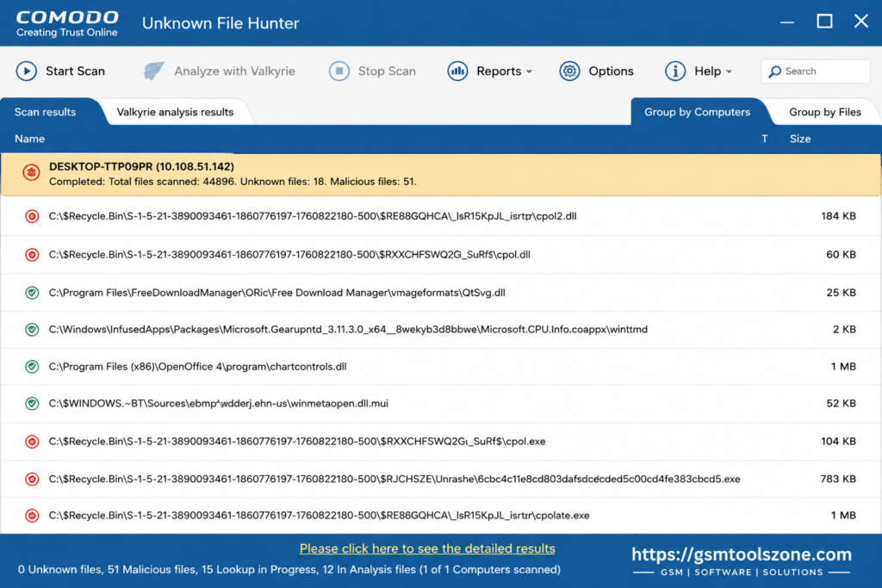
Task: Click the 52 KB size value
Action: click(x=841, y=404)
